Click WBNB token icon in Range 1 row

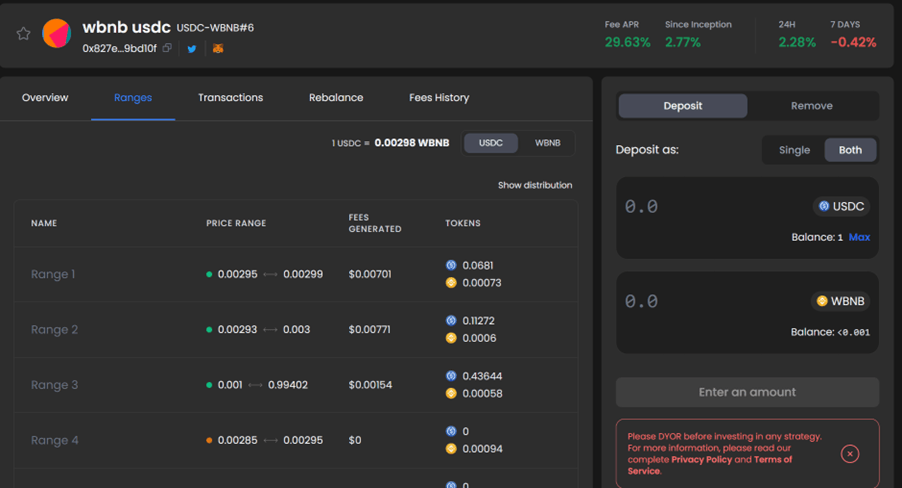pos(451,283)
